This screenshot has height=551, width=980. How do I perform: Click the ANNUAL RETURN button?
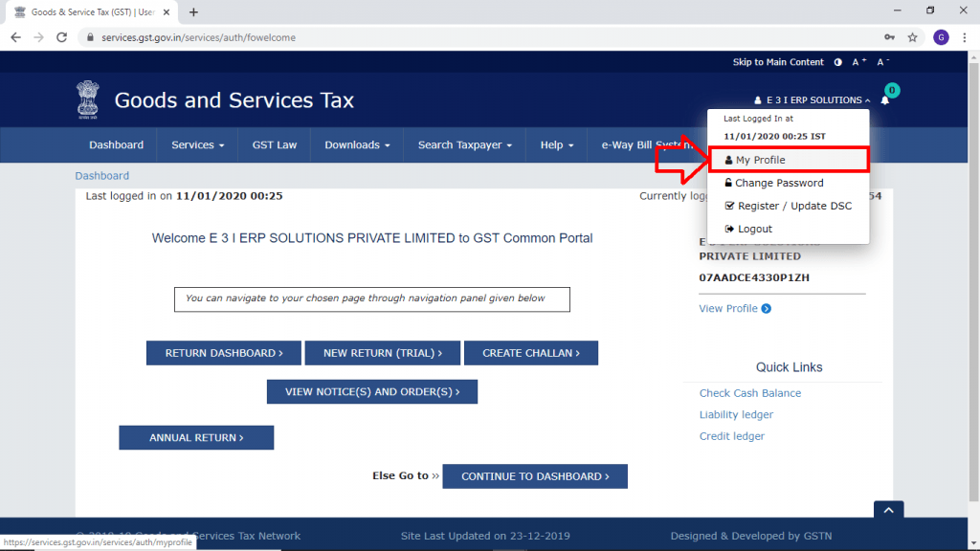[x=196, y=437]
